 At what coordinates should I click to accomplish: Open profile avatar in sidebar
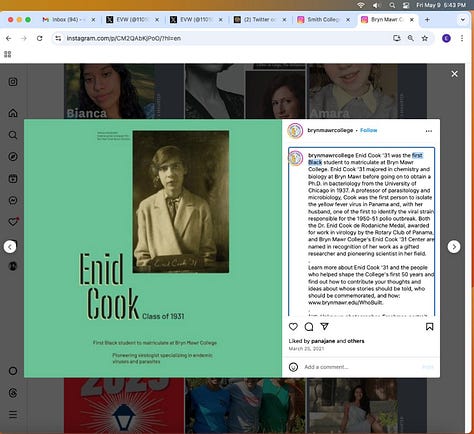(x=13, y=266)
